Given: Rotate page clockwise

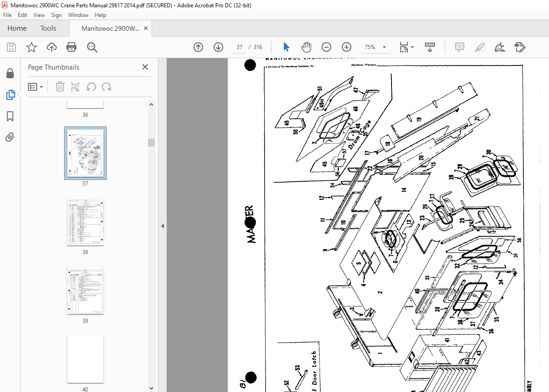Looking at the screenshot, I should 106,87.
